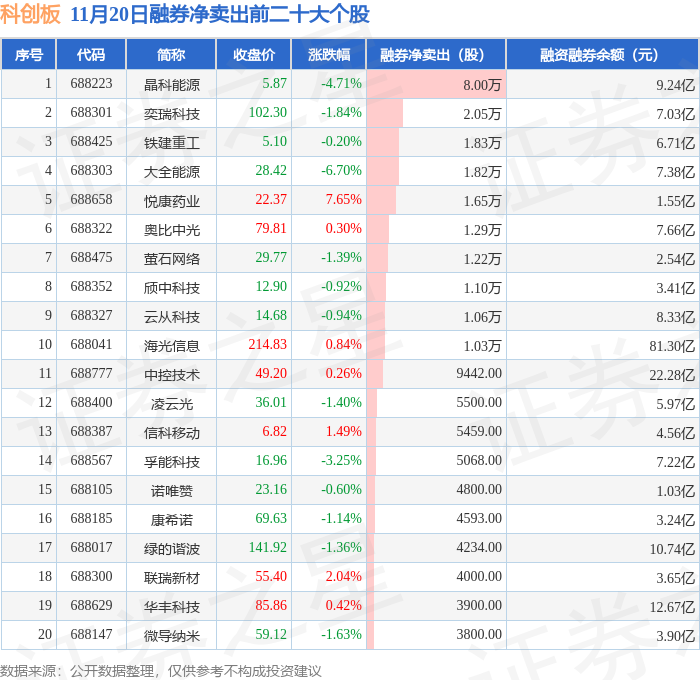Viewport: 700px width, 680px height.
Task: Click stock name 微导纳米
Action: click(x=171, y=636)
